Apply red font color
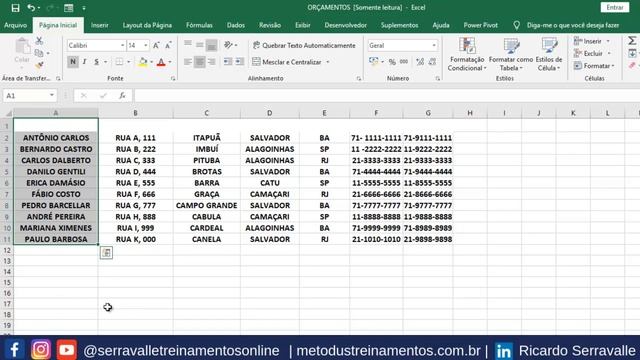The image size is (640, 360). click(x=161, y=62)
